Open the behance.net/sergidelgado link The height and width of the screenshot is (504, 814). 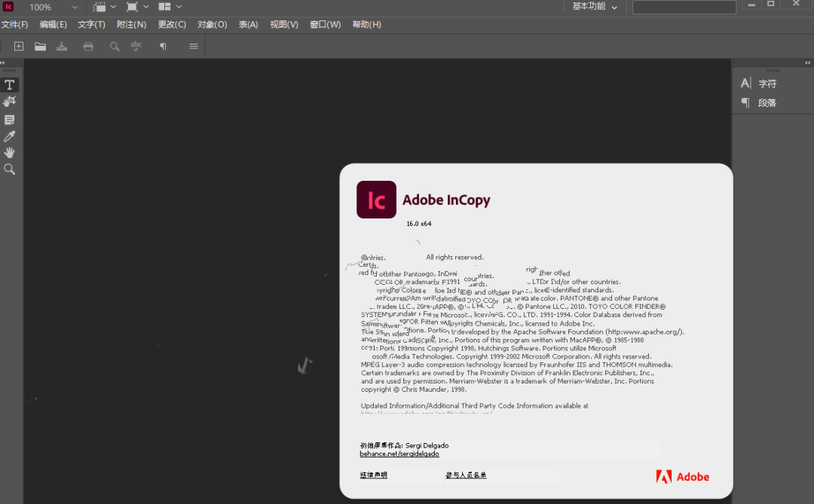pos(399,454)
